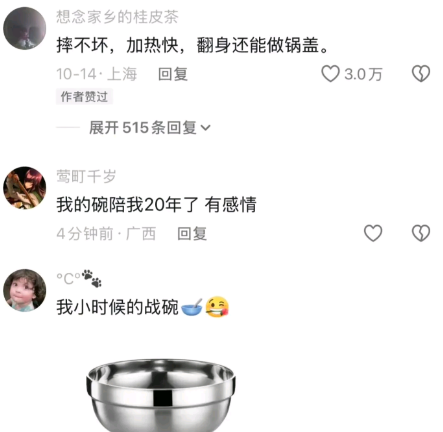
Task: Open the °C° username with paw prints
Action: coord(79,279)
